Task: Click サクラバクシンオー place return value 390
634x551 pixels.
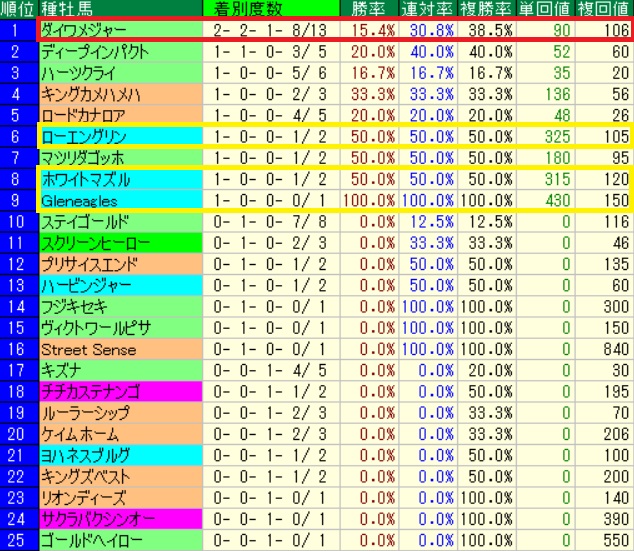Action: click(x=616, y=519)
